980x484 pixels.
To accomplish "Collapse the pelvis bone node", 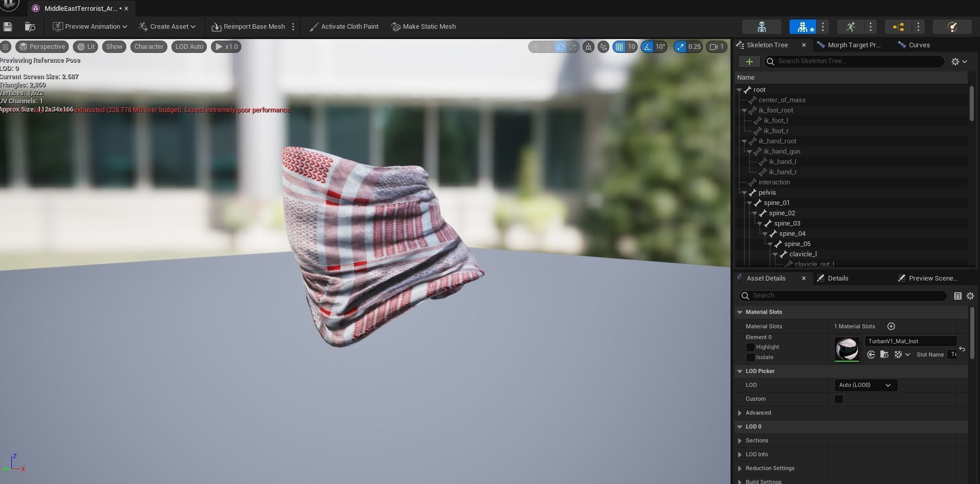I will [744, 193].
